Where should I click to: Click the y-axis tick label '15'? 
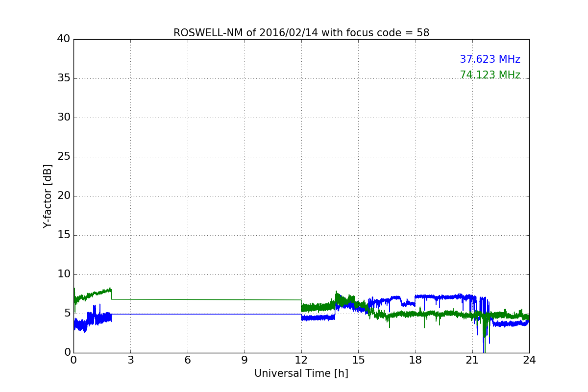tap(64, 235)
